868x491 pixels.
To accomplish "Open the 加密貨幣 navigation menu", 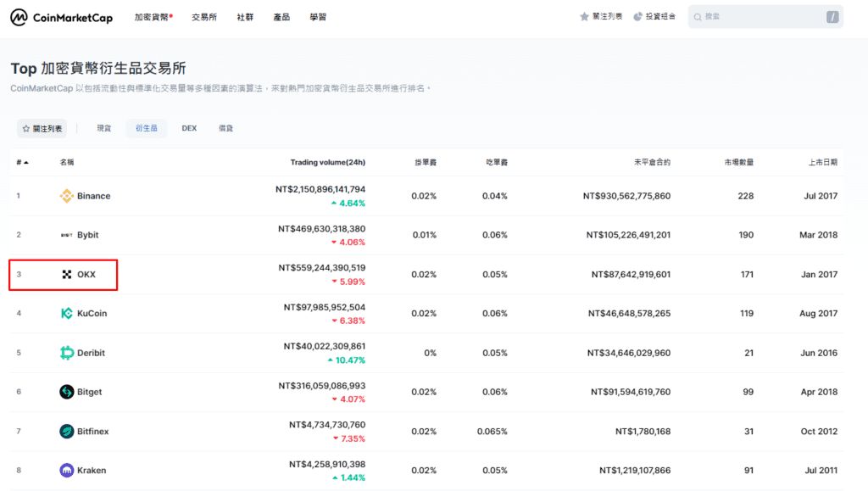I will tap(153, 17).
